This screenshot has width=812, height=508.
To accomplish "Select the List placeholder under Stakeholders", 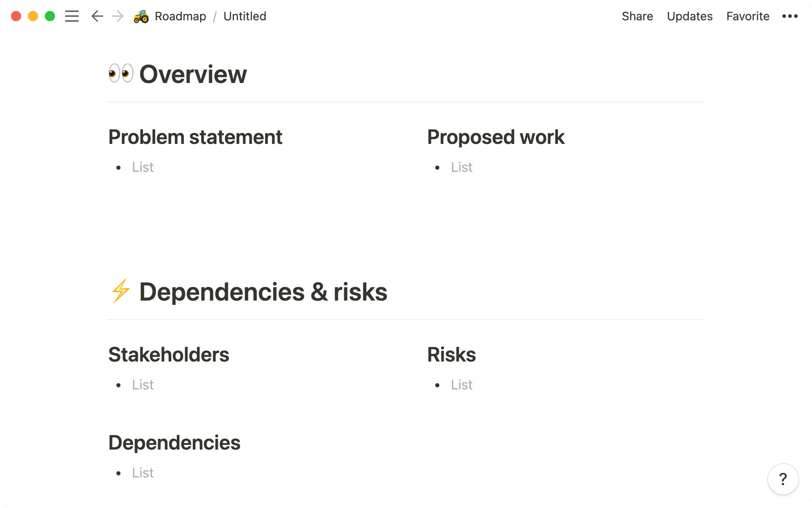I will (x=143, y=384).
